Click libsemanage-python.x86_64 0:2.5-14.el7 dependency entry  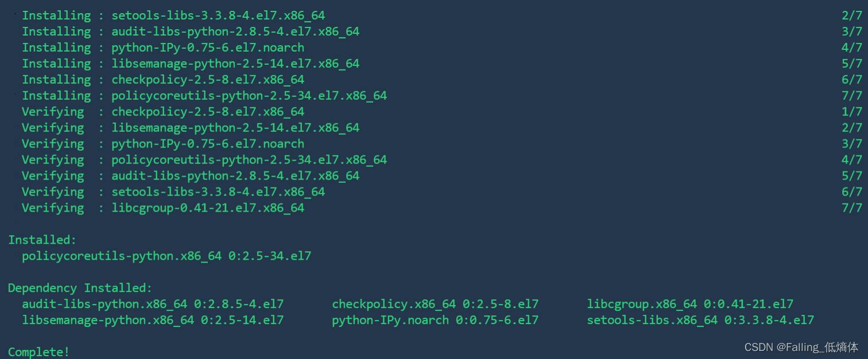(153, 320)
